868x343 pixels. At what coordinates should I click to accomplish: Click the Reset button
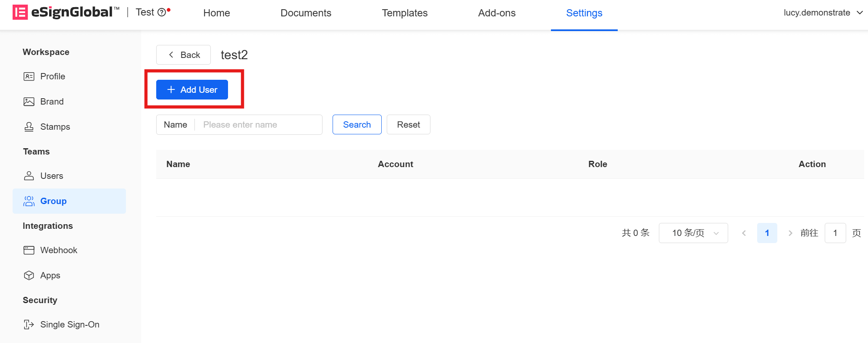(x=408, y=125)
